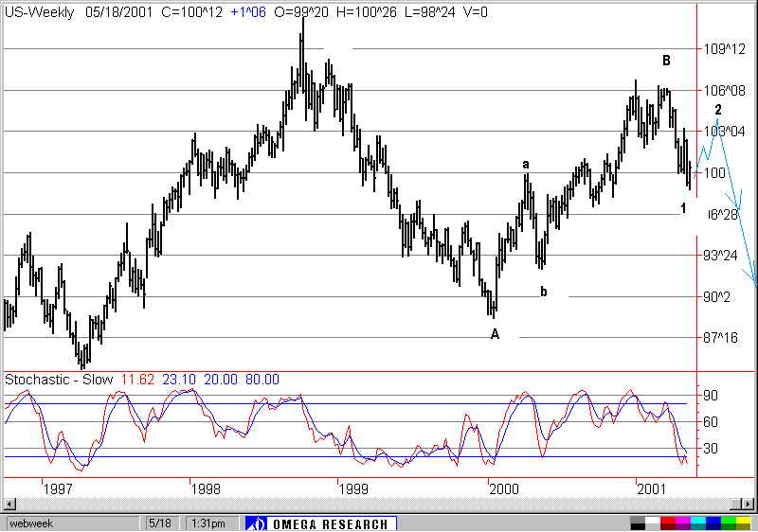Pick the magenta color swatch
Screen dimensions: 758x532
pos(683,520)
